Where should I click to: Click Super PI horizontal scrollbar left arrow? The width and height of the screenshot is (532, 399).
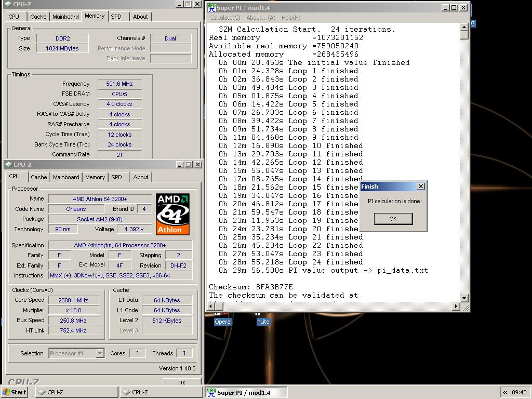(x=210, y=307)
